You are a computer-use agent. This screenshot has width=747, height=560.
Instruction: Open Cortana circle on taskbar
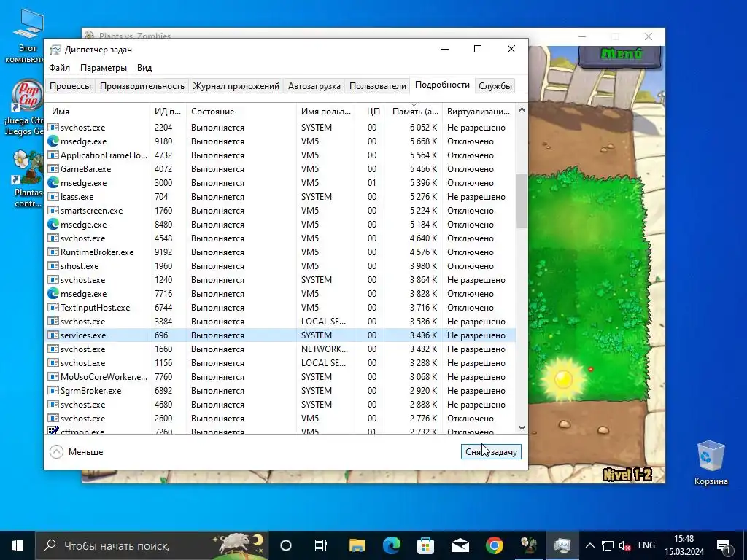click(286, 545)
